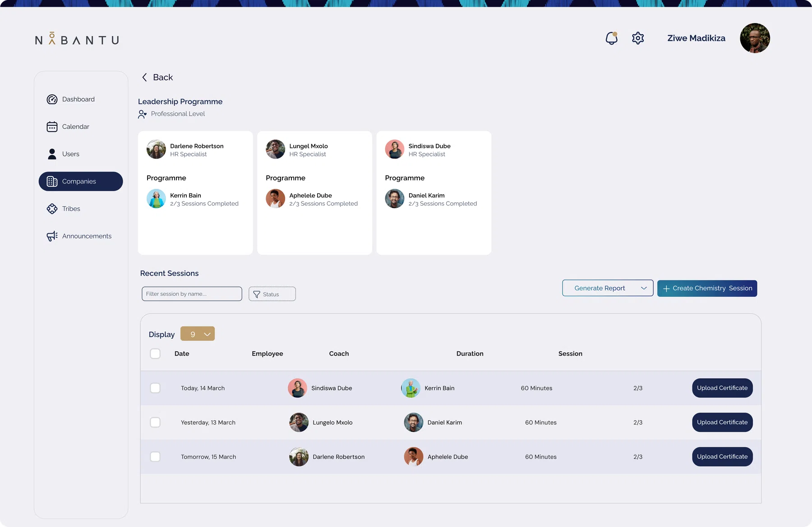Click the Tribes sidebar icon

pyautogui.click(x=52, y=209)
